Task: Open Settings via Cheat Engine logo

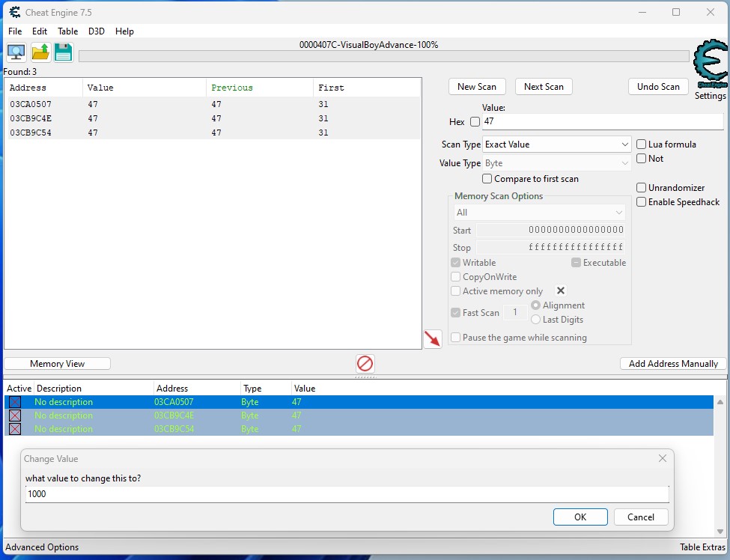Action: 710,69
